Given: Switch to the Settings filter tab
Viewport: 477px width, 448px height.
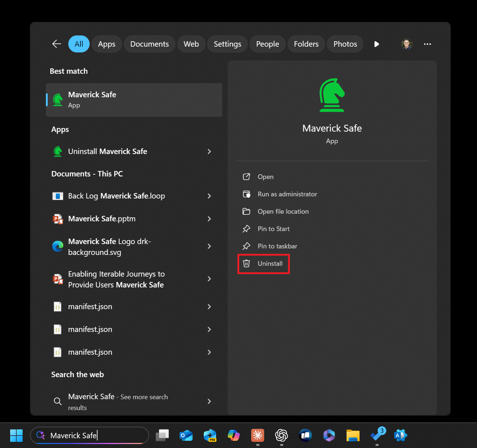Looking at the screenshot, I should coord(227,44).
